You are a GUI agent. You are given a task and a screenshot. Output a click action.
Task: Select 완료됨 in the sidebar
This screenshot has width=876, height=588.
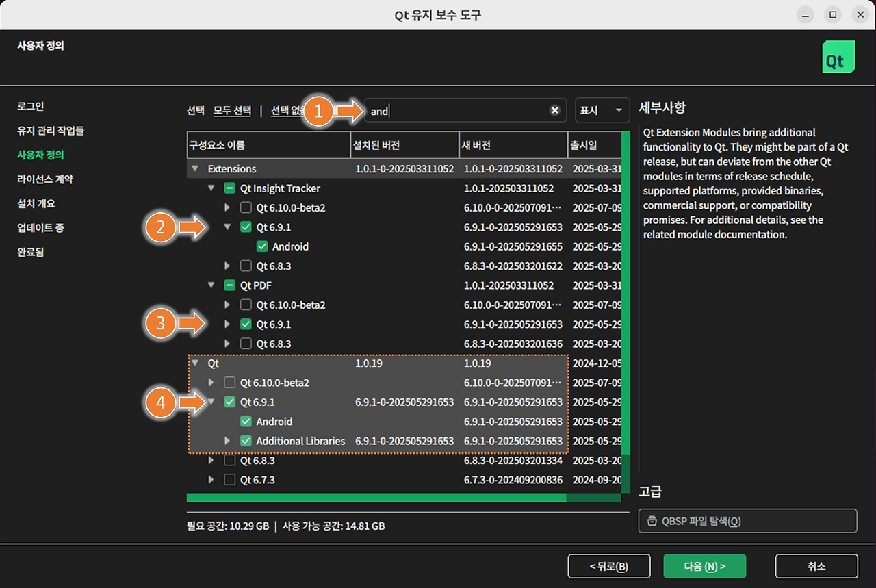click(x=31, y=252)
